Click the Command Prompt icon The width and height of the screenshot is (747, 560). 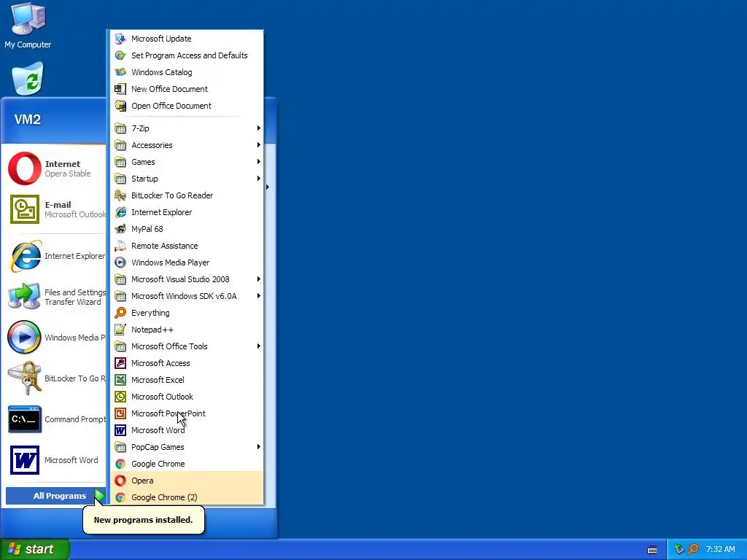pos(24,419)
